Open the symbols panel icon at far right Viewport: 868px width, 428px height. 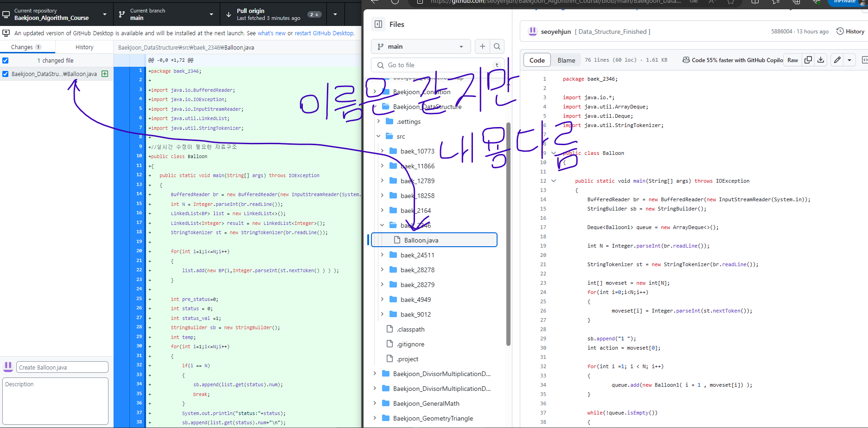[x=864, y=60]
